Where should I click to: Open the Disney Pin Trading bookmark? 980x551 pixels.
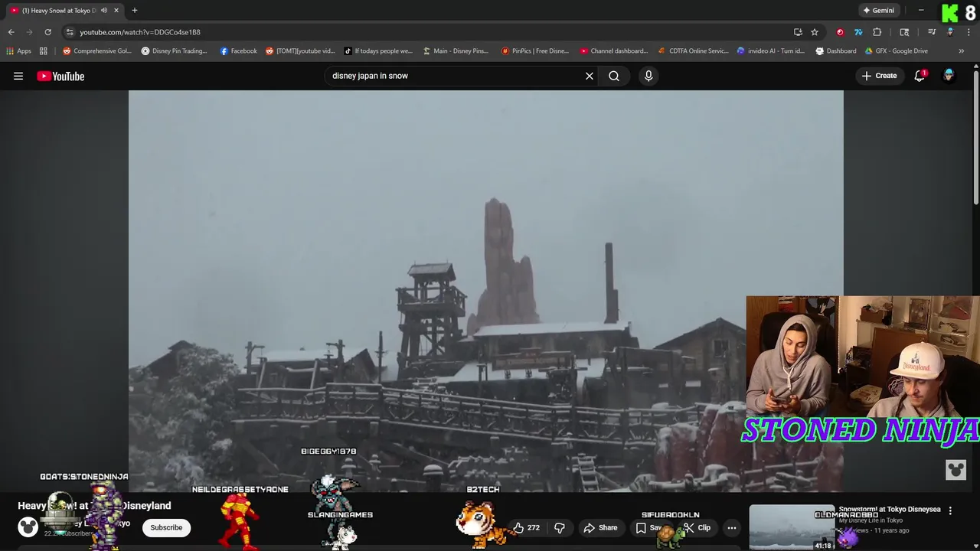pos(175,51)
